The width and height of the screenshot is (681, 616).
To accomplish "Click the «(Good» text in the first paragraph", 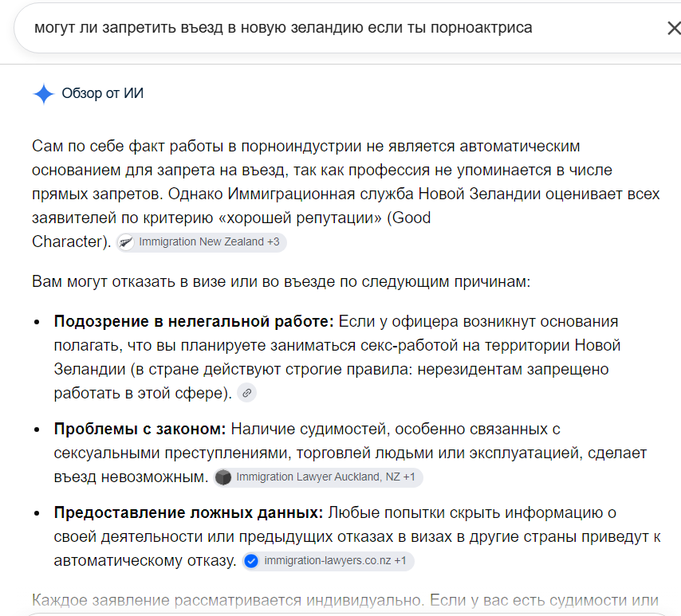I will (409, 218).
